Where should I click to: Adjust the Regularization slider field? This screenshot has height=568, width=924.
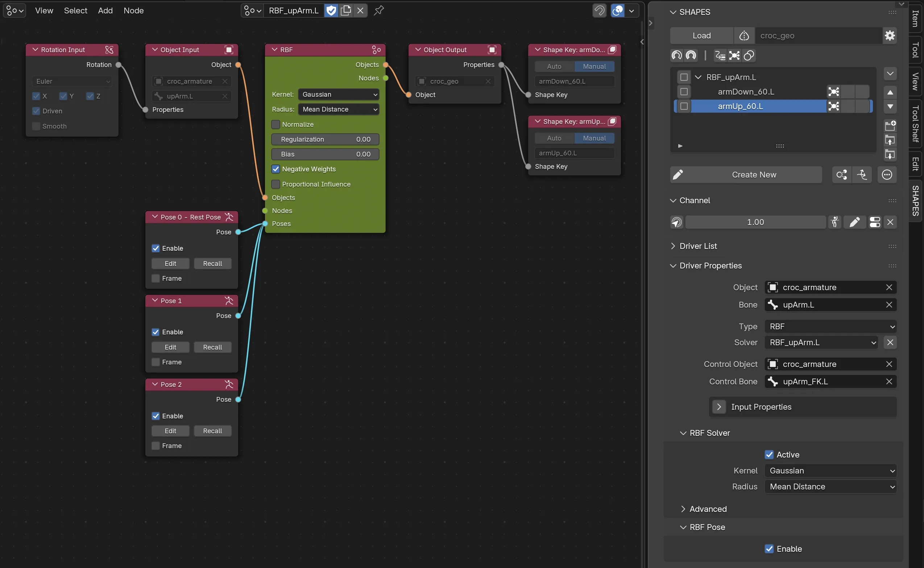[325, 139]
